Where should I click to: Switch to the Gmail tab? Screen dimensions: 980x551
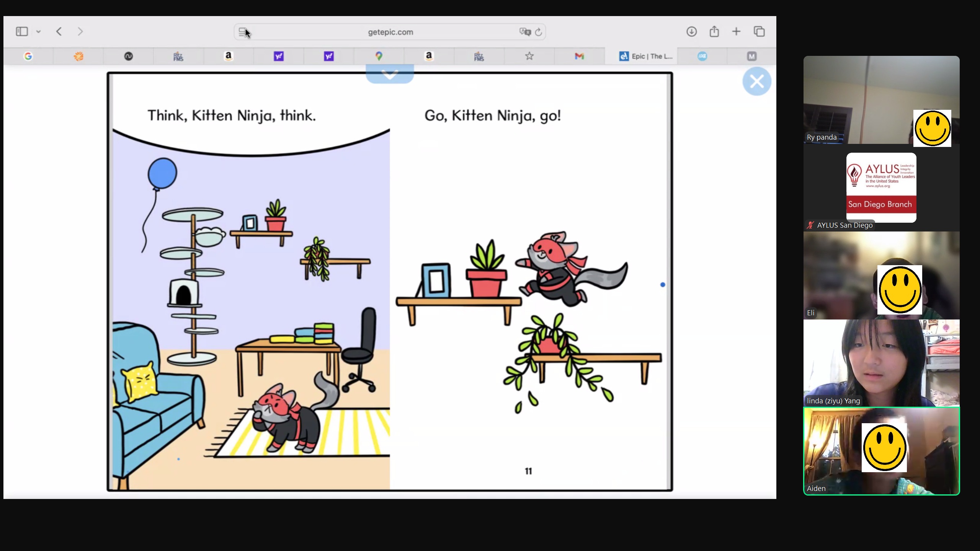point(579,56)
